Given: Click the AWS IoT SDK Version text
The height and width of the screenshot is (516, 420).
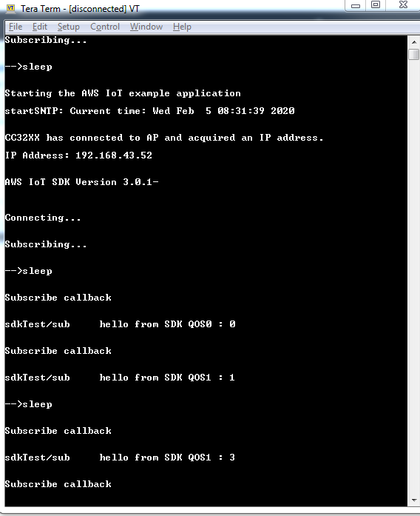Looking at the screenshot, I should tap(81, 182).
